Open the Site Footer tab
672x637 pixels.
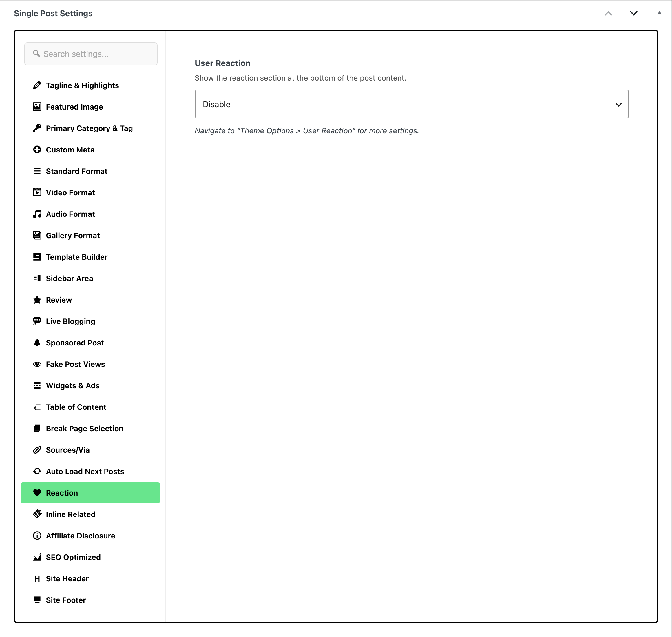90,600
